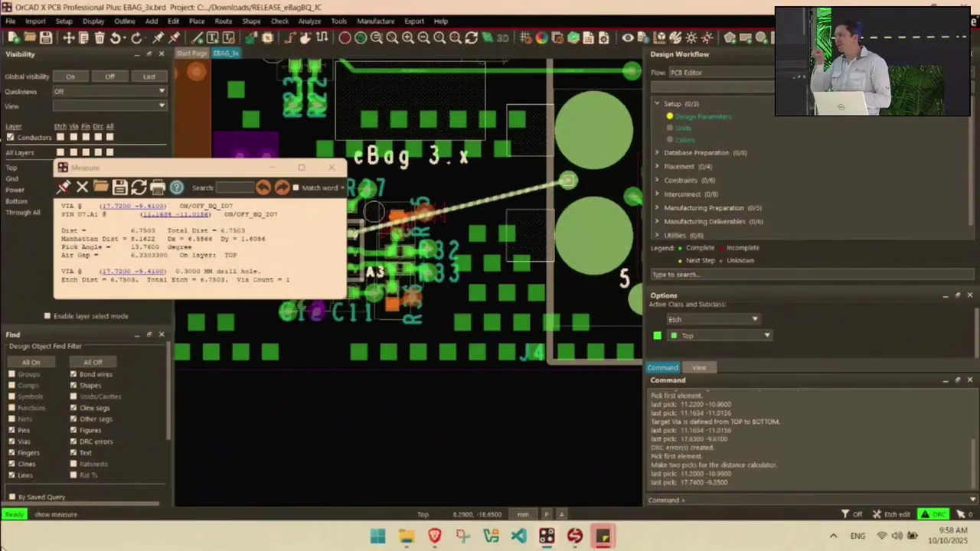Save the Measure window report
This screenshot has height=551, width=980.
tap(119, 187)
